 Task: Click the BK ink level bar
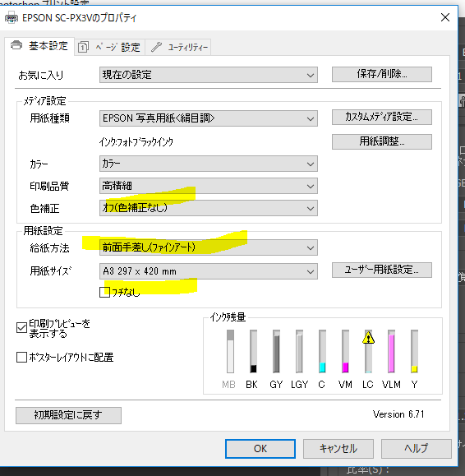coord(253,351)
